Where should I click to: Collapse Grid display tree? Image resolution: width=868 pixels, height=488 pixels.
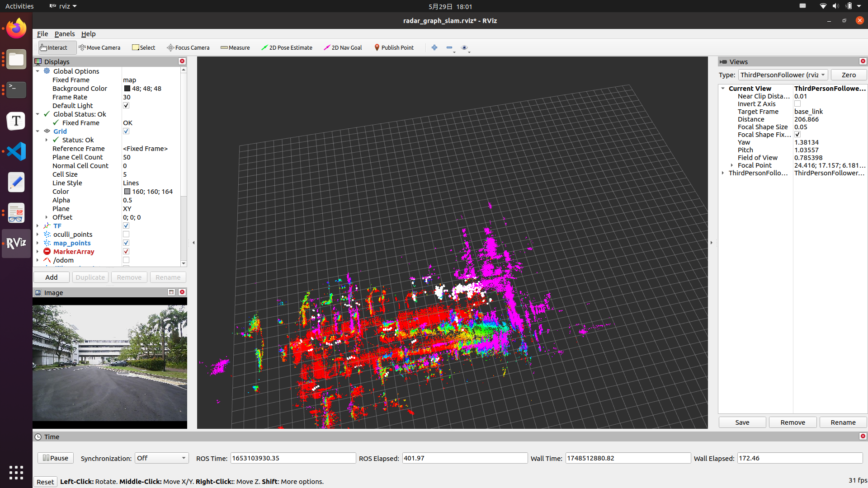pos(38,131)
